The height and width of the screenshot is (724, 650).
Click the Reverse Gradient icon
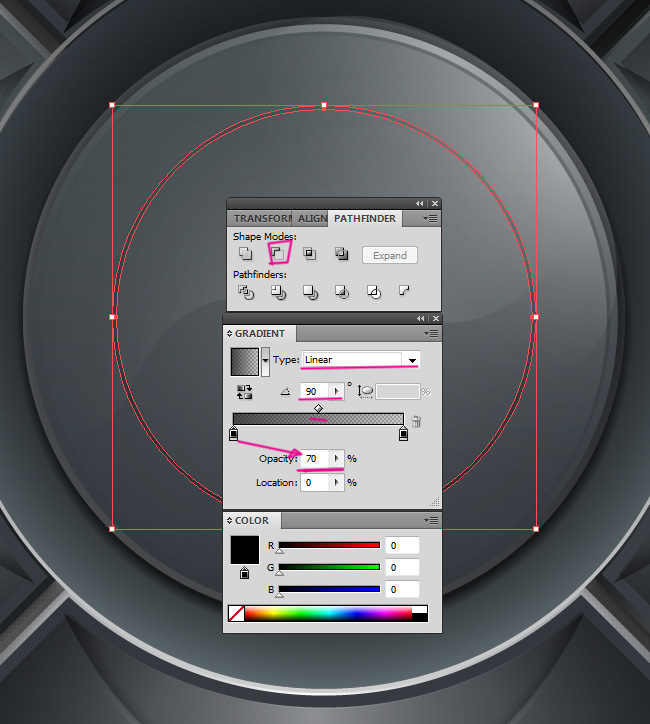[x=244, y=392]
